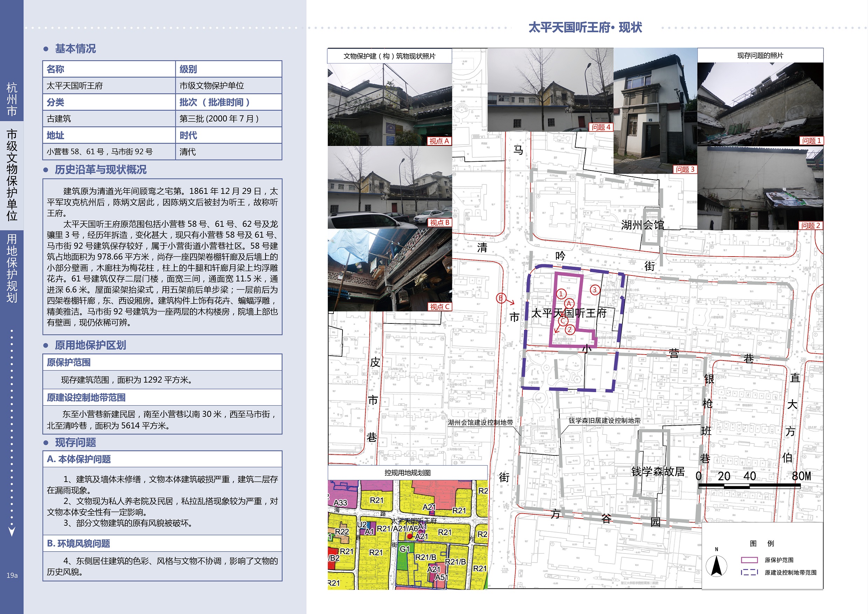Open the 视点 C interior courtyard photo
Image resolution: width=868 pixels, height=614 pixels.
click(x=389, y=270)
